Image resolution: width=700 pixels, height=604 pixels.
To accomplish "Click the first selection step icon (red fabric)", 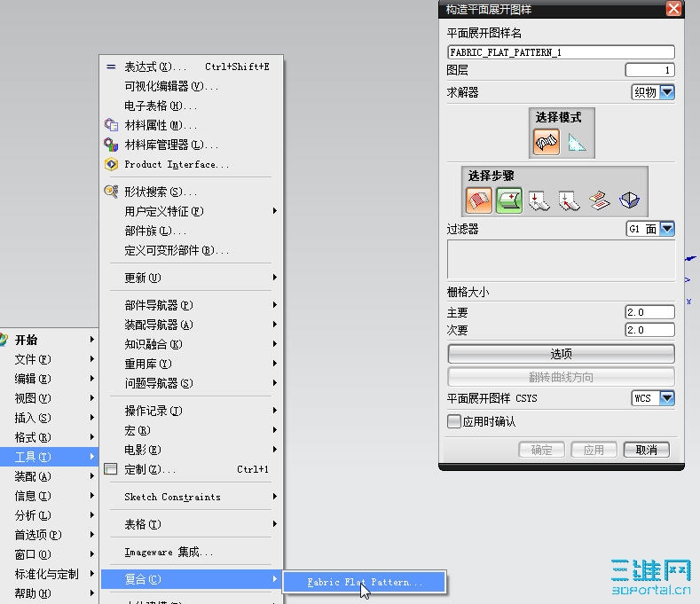I will click(x=478, y=200).
